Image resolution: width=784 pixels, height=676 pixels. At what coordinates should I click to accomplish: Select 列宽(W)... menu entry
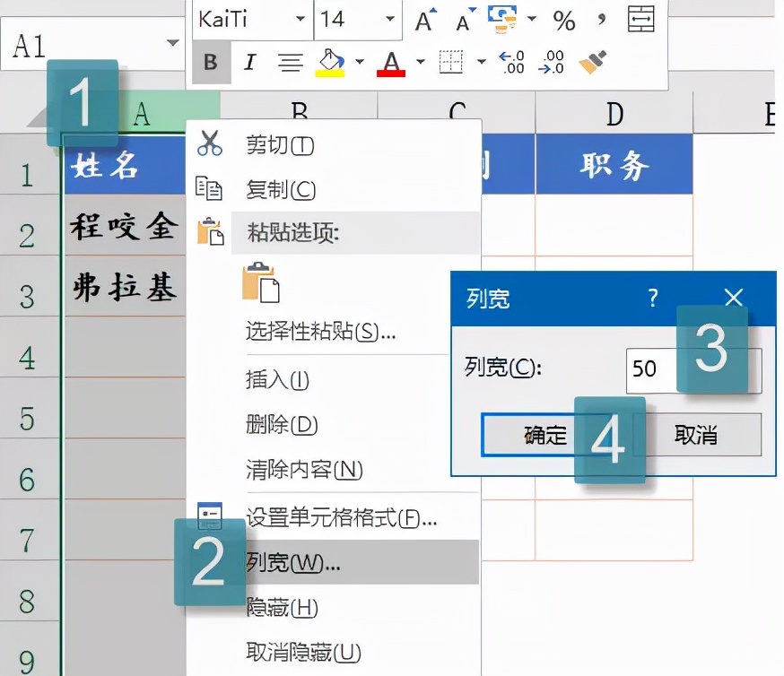[334, 562]
